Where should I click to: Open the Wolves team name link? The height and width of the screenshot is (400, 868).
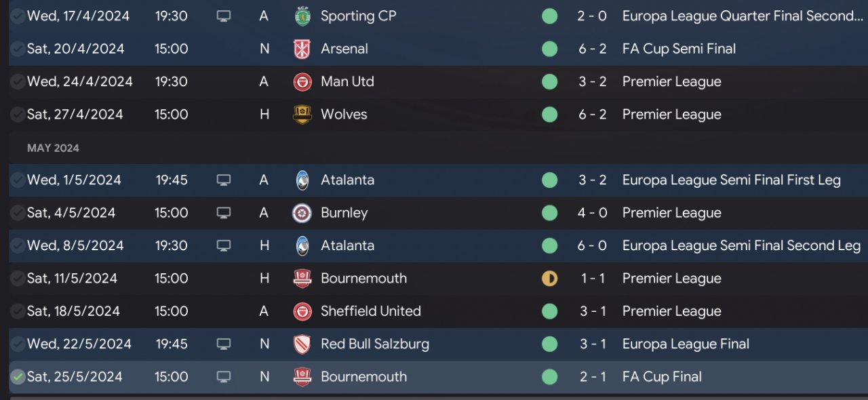(x=344, y=115)
